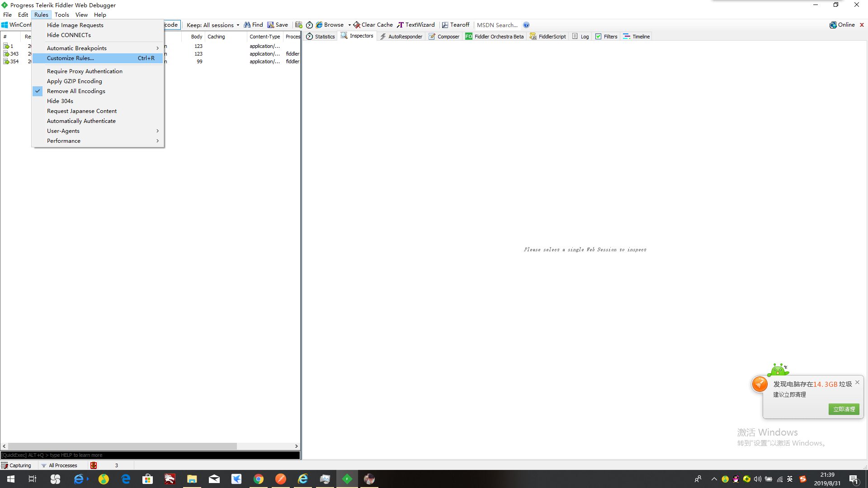Screen dimensions: 868x488
Task: Toggle the Capturing status indicator
Action: (16, 465)
